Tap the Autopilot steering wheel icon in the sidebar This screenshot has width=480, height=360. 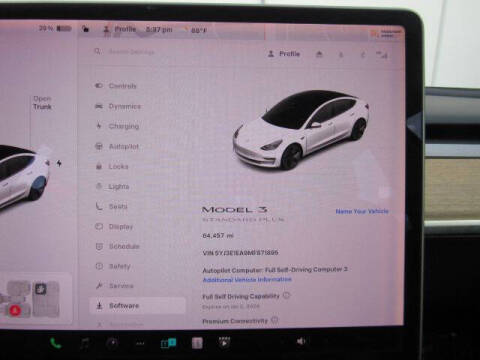click(99, 146)
